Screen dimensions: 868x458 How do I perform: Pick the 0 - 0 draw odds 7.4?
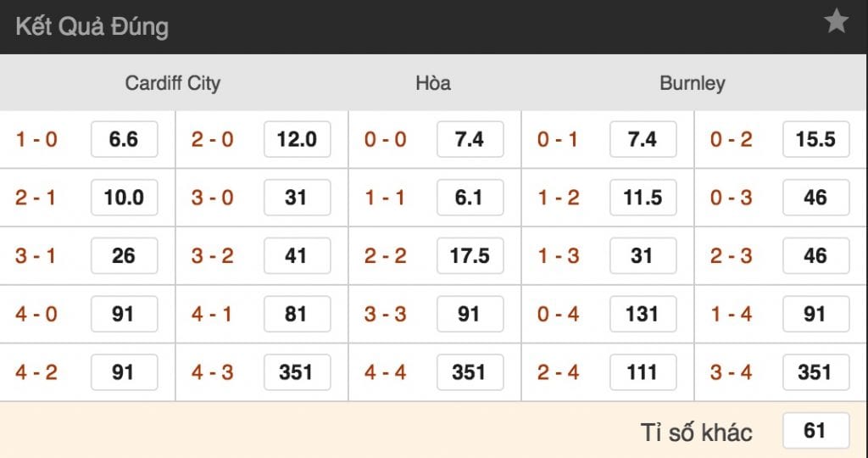(x=470, y=139)
